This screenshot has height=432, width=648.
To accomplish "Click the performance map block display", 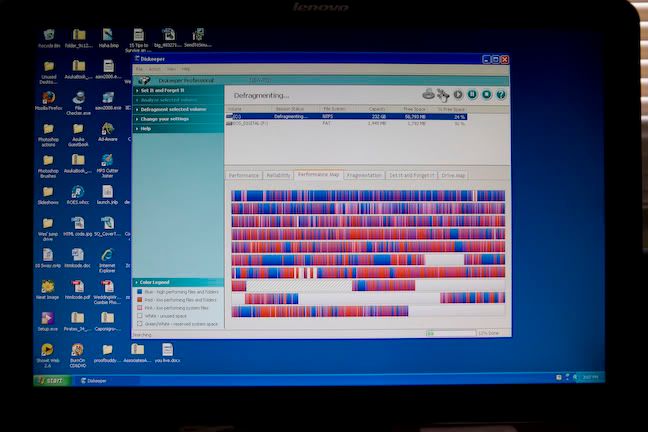I will (368, 253).
